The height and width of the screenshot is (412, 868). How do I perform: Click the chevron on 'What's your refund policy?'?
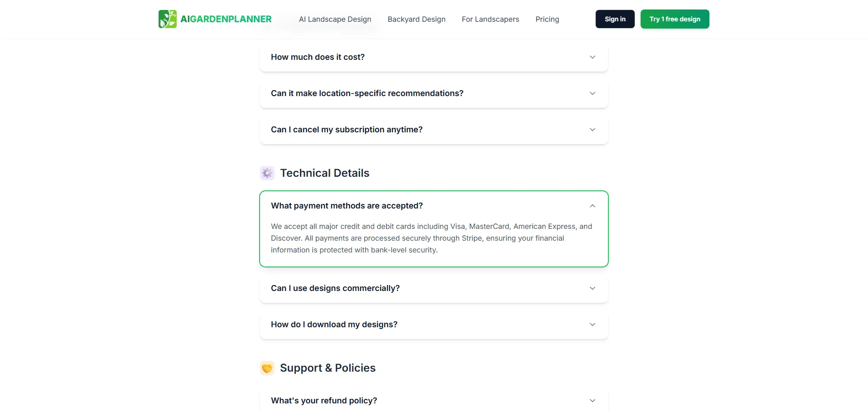592,401
